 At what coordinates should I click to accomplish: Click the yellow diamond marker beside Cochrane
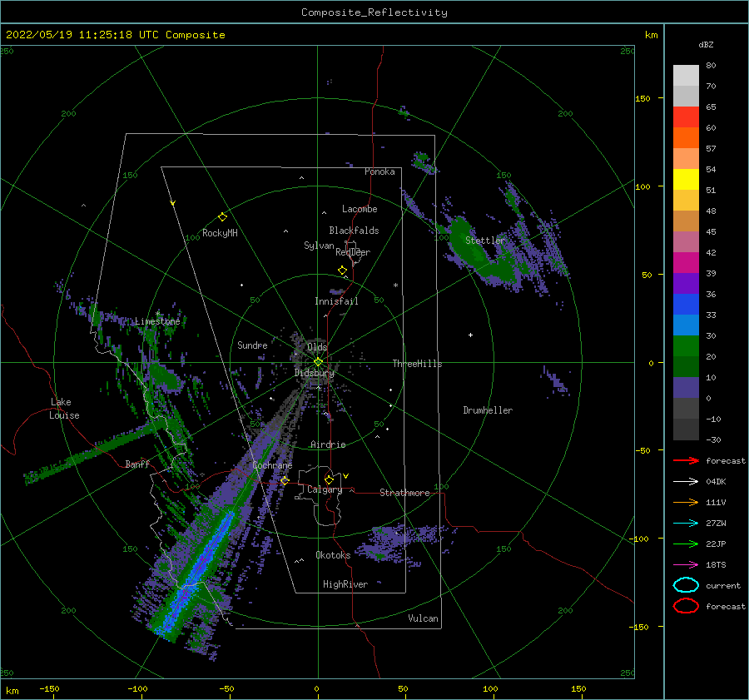pos(285,480)
